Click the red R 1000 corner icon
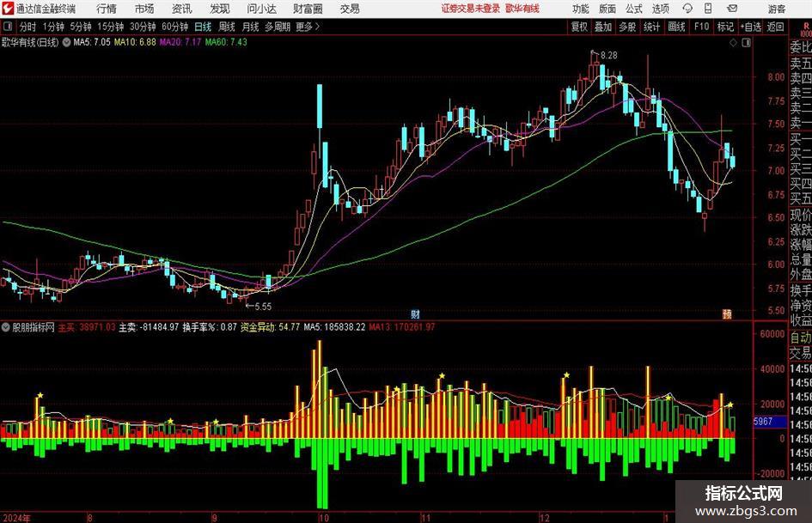 (805, 29)
